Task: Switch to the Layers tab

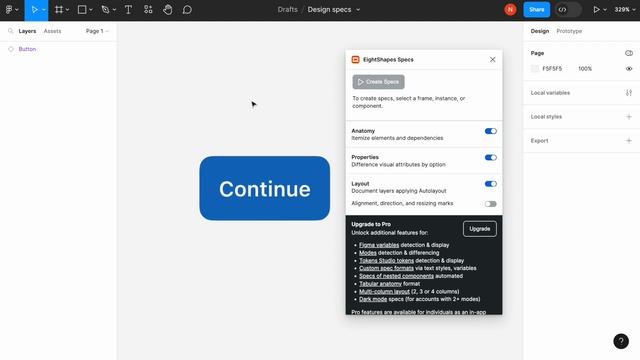Action: (x=27, y=31)
